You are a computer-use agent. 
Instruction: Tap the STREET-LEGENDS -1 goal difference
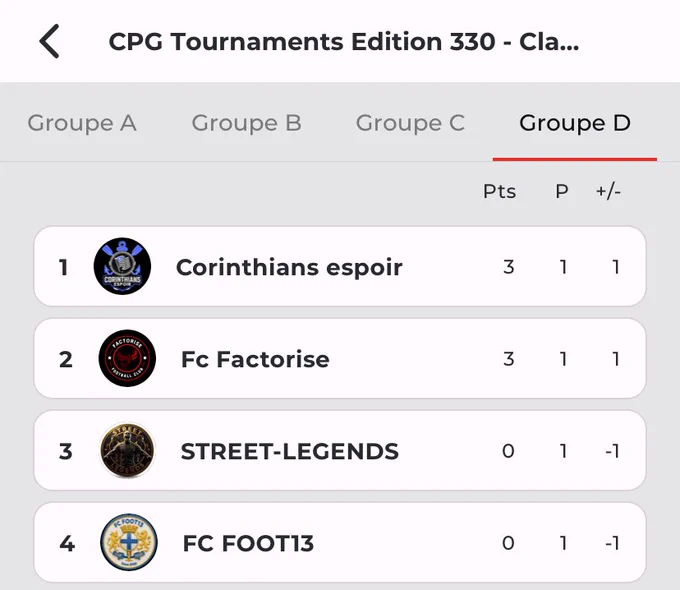(612, 451)
